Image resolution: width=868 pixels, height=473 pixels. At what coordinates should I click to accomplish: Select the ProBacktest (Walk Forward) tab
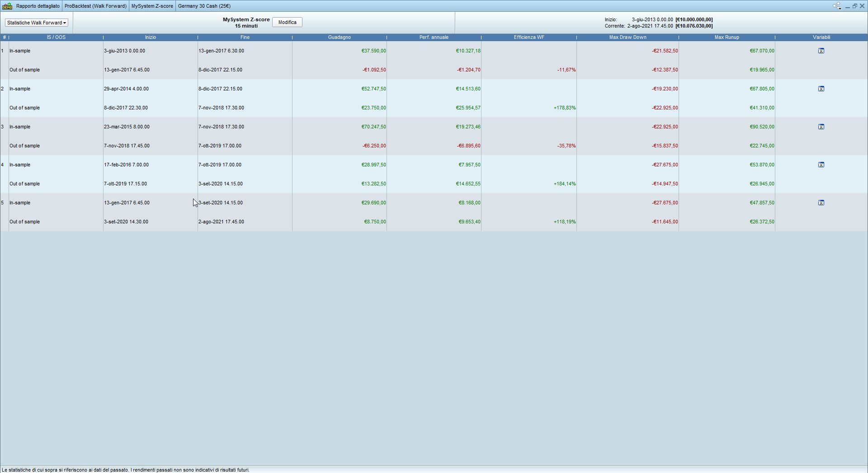coord(95,6)
